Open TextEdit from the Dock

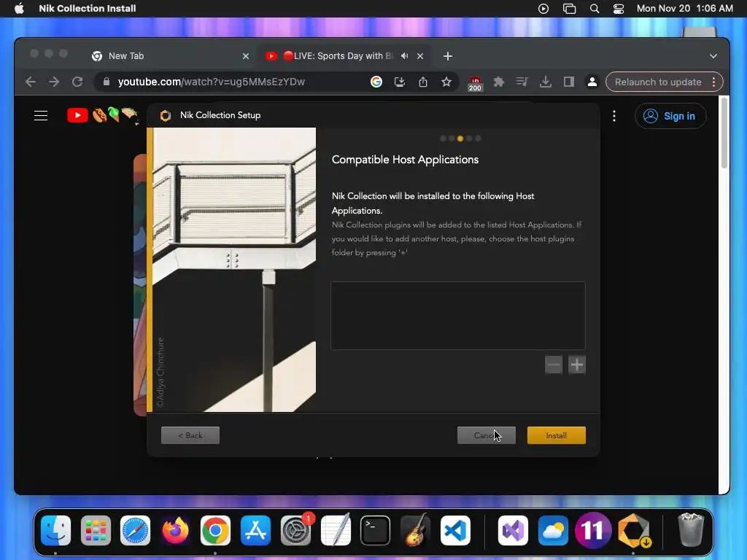pyautogui.click(x=336, y=530)
